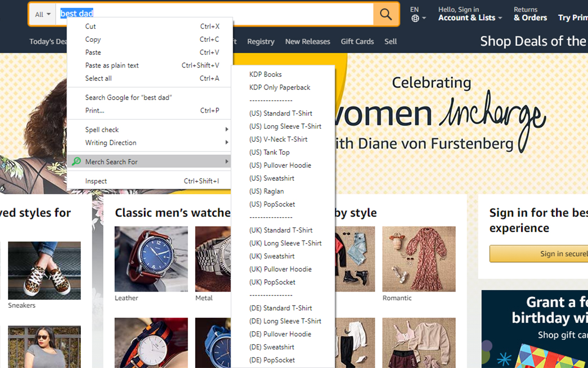The width and height of the screenshot is (588, 368).
Task: Open Returns & Orders
Action: [x=530, y=14]
